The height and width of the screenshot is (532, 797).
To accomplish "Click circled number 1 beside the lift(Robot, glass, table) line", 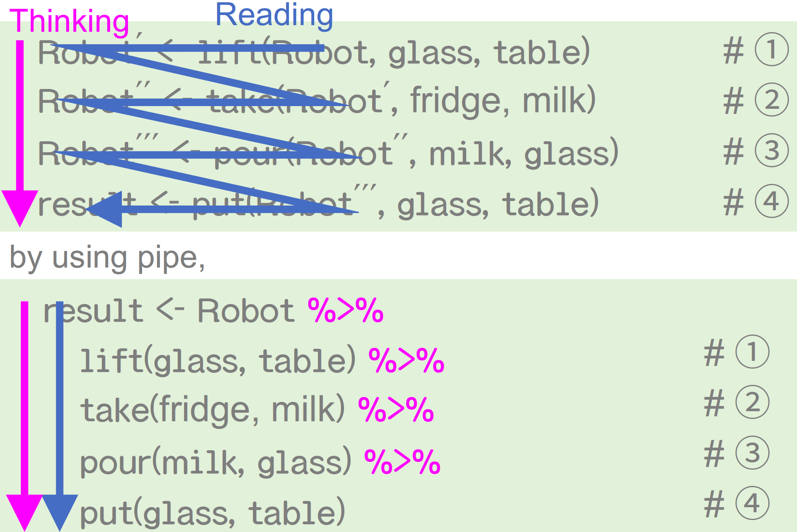I will point(771,50).
